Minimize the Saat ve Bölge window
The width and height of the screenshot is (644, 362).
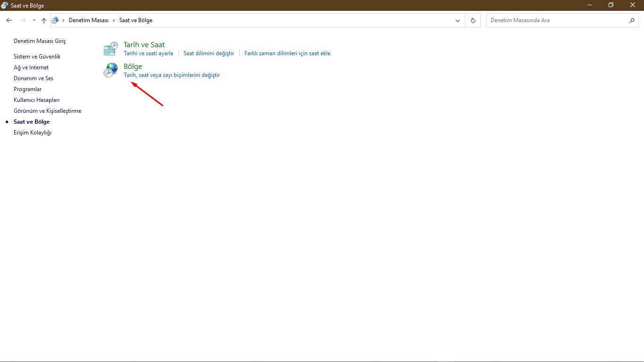[590, 5]
